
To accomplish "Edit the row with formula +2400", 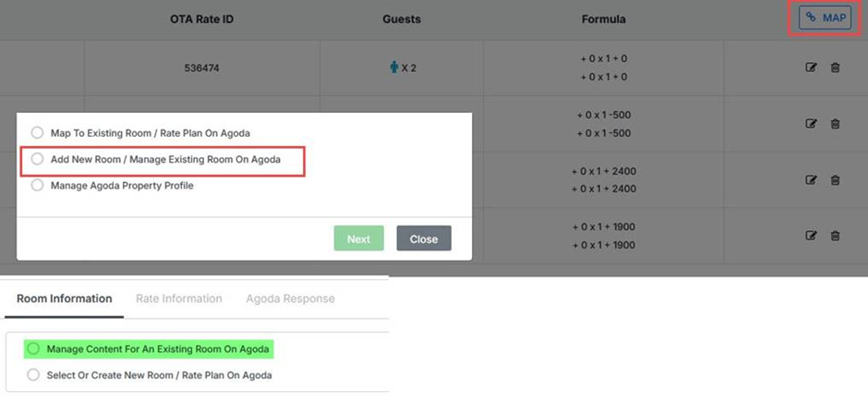I will (x=811, y=180).
